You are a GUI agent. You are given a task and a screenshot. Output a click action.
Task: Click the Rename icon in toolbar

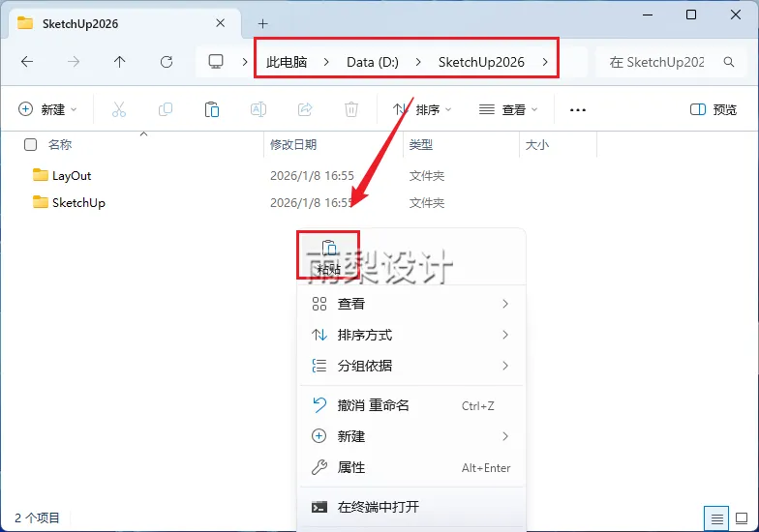258,110
